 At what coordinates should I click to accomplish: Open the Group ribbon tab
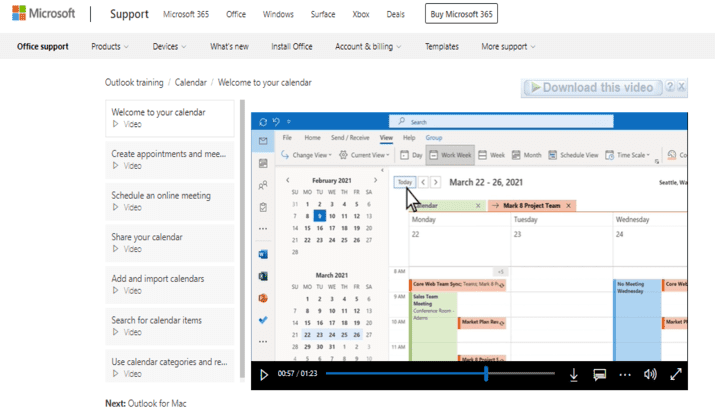click(434, 138)
